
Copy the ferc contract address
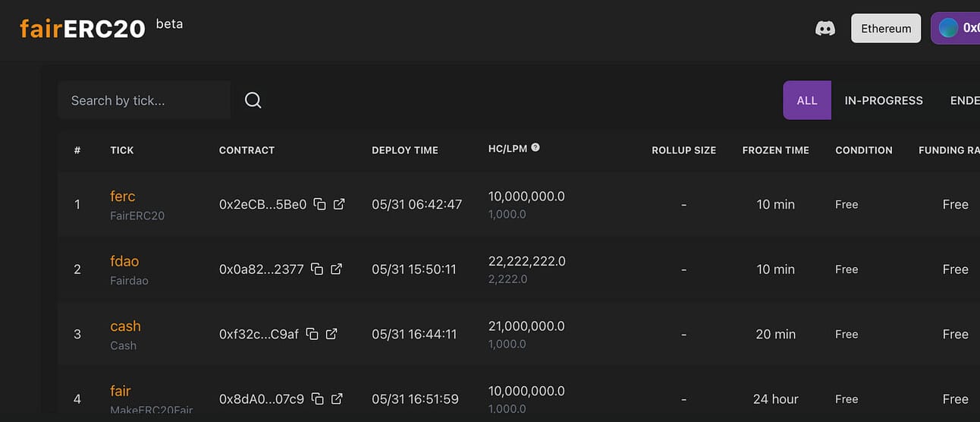320,204
